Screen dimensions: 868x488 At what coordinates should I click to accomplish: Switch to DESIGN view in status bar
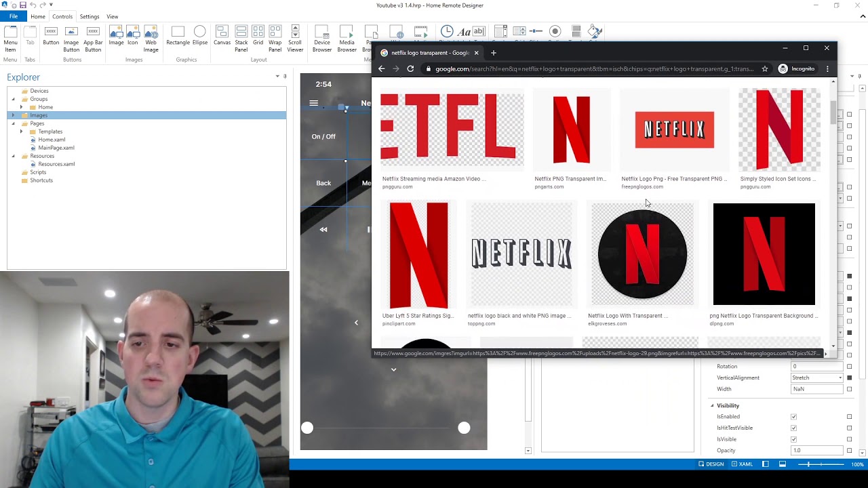click(711, 464)
